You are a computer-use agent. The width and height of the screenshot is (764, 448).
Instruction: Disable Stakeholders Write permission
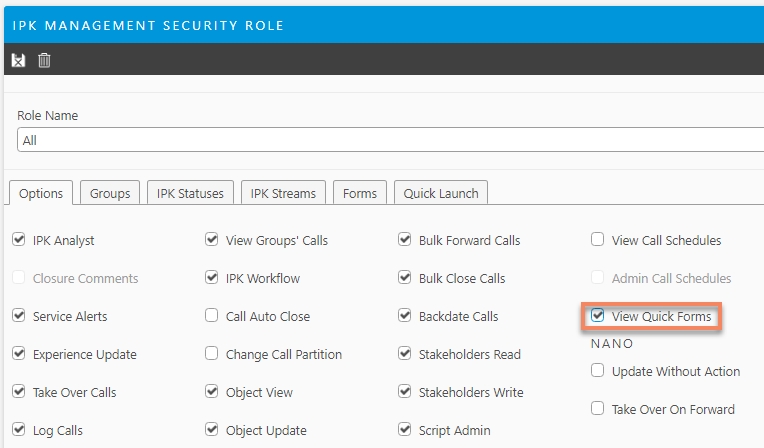[405, 392]
